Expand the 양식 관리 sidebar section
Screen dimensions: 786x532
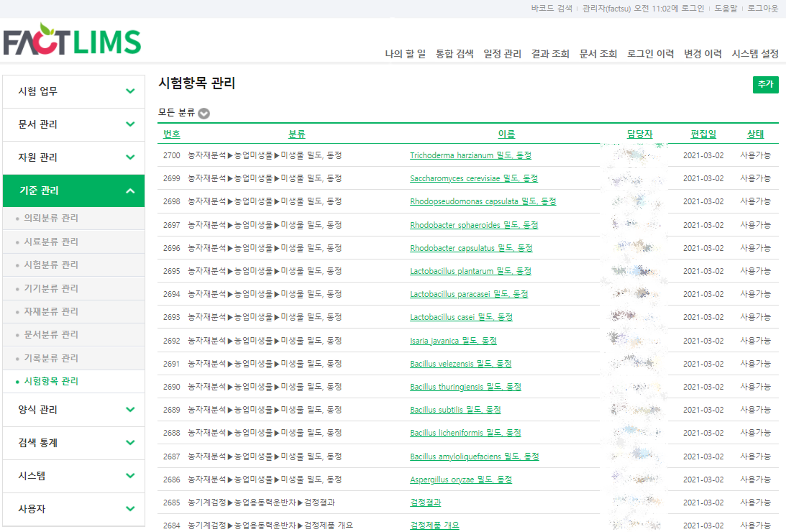pyautogui.click(x=73, y=410)
